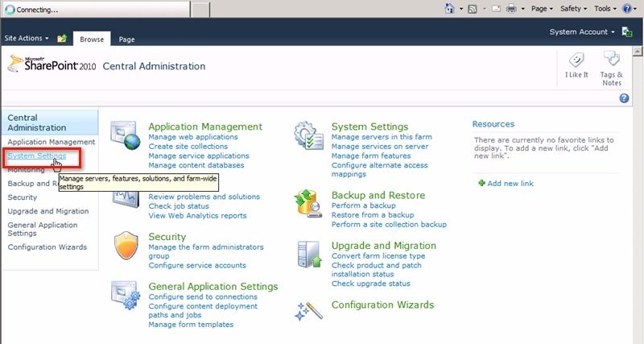Select the Connecting browser tab
Image resolution: width=644 pixels, height=344 pixels.
(96, 10)
